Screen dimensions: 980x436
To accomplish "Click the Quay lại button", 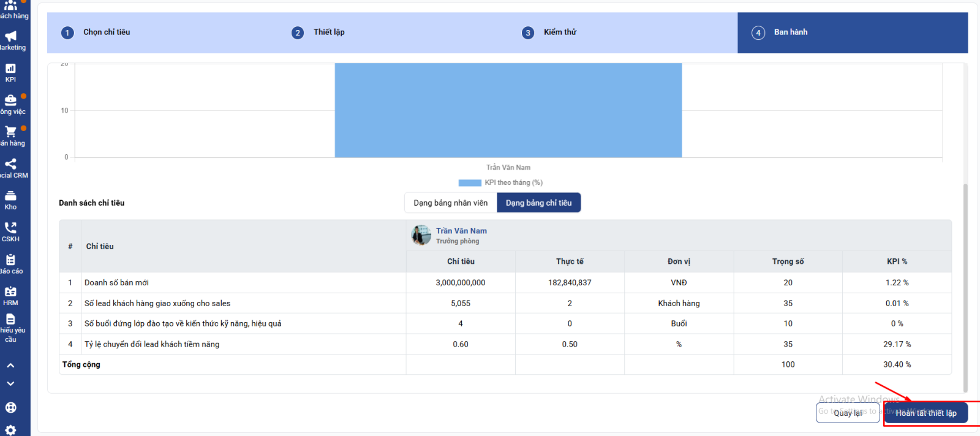I will [x=848, y=413].
